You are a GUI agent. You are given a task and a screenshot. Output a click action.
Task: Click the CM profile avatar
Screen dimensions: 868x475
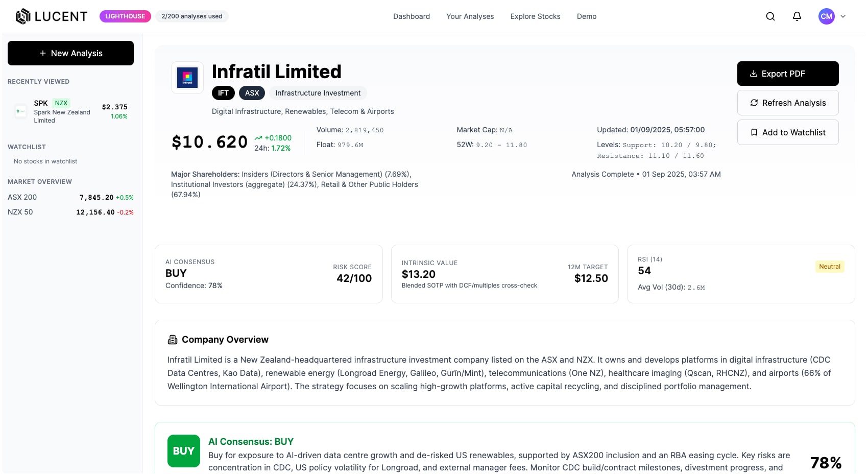pyautogui.click(x=827, y=16)
